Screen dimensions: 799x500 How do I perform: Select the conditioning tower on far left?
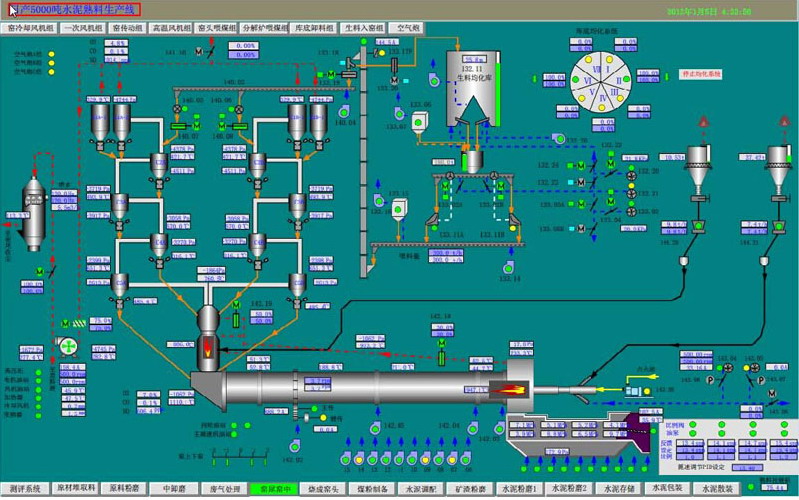[x=30, y=207]
